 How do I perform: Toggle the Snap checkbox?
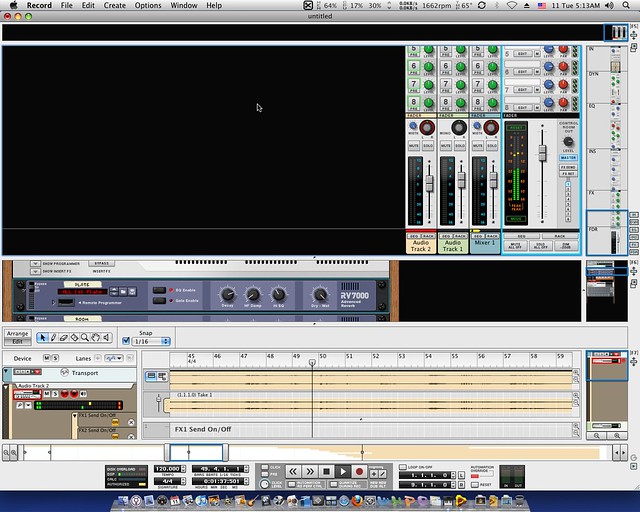126,341
